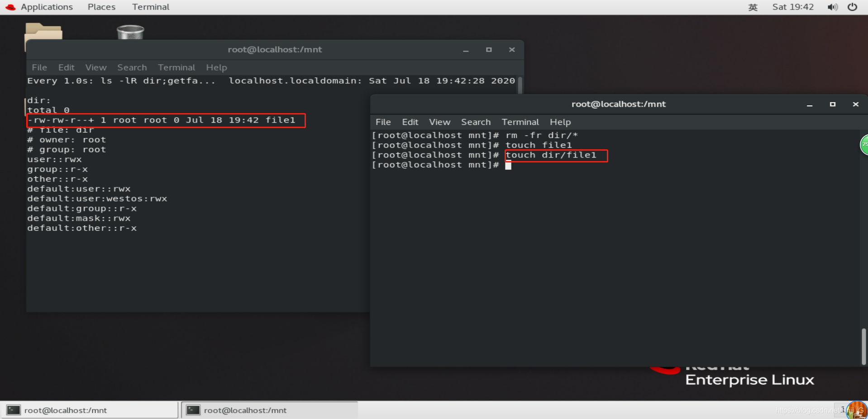
Task: Click the line '# group: root'
Action: [x=67, y=150]
